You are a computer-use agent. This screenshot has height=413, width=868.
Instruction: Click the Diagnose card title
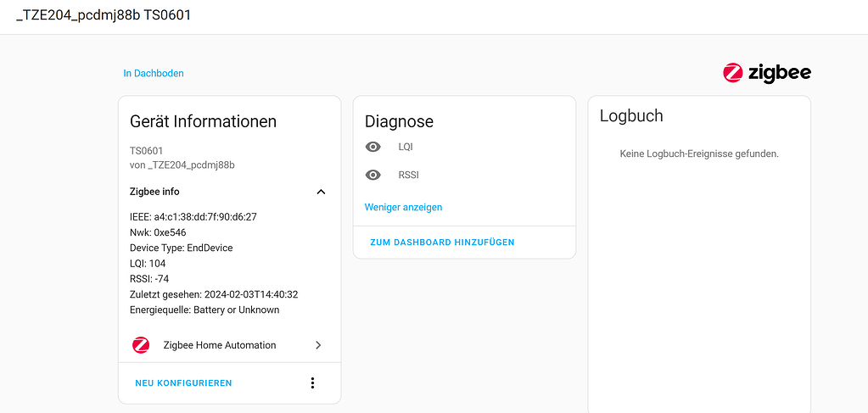(399, 121)
